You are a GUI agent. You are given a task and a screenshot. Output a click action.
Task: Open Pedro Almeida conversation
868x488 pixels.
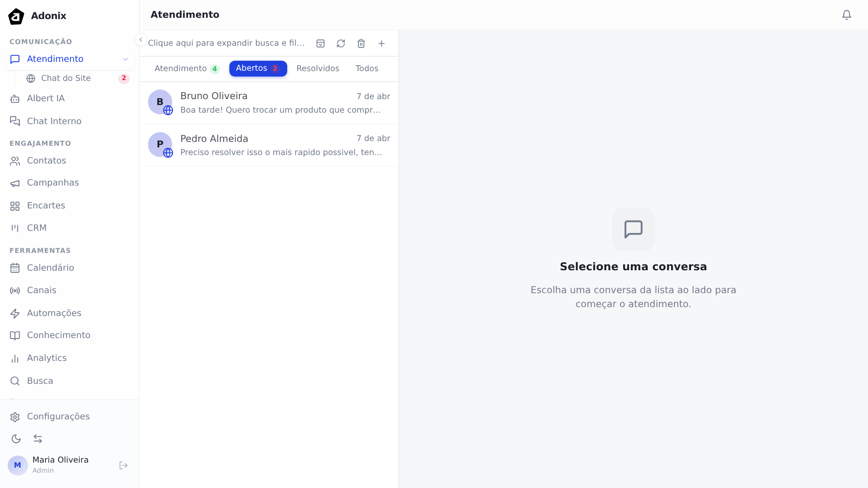click(x=269, y=145)
